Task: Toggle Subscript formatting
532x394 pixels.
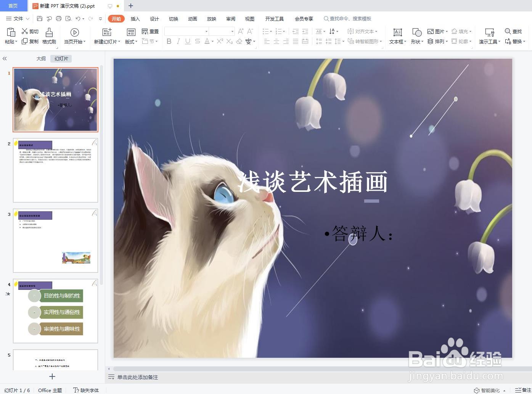Action: point(230,41)
